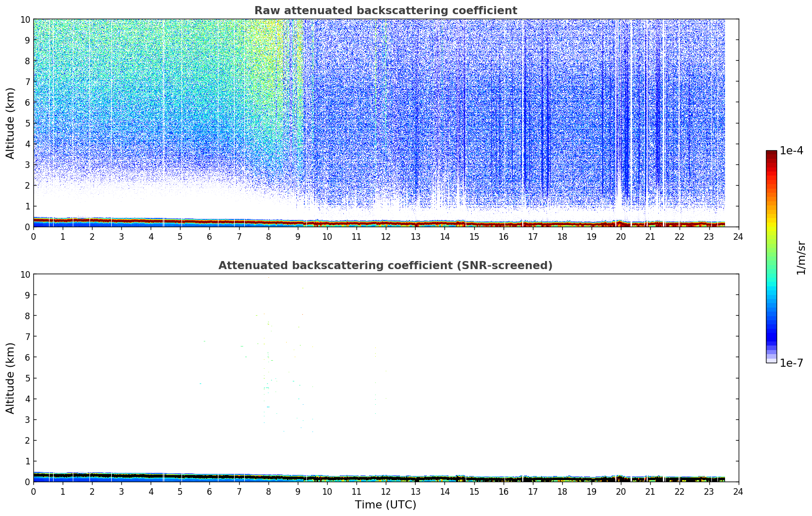The image size is (812, 516).
Task: Click hour 12 tick label on the top plot
Action: point(386,237)
